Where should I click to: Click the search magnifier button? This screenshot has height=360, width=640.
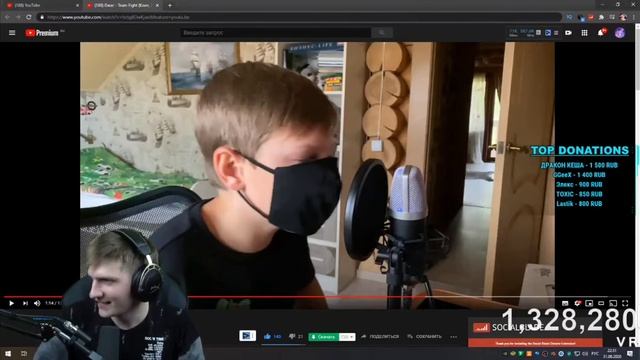(382, 33)
